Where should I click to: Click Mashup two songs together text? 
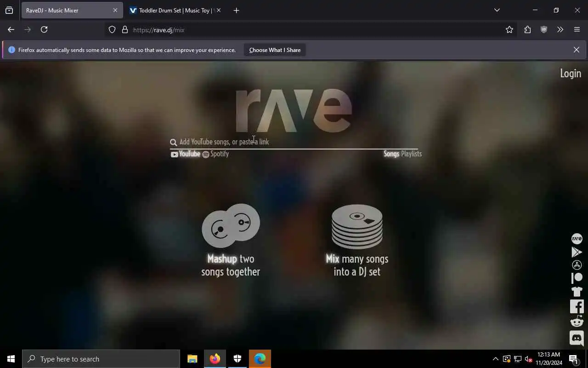tap(231, 265)
